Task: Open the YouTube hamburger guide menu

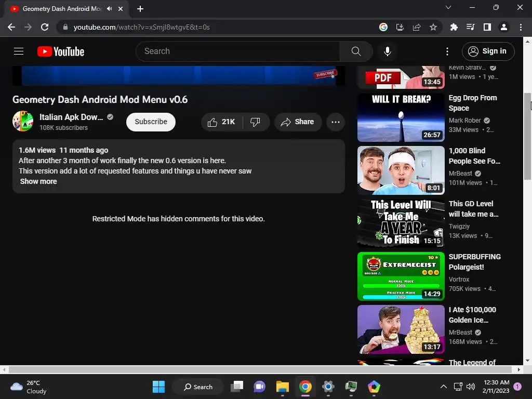Action: coord(19,51)
